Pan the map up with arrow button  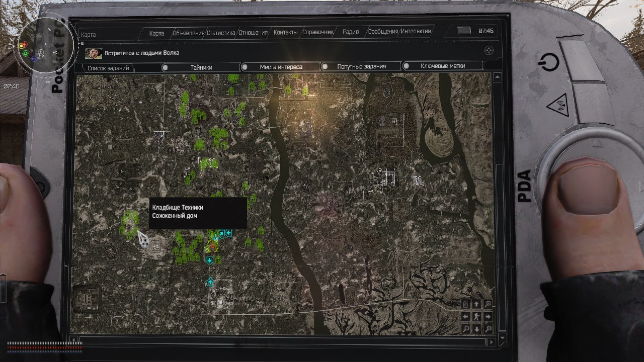tap(476, 304)
